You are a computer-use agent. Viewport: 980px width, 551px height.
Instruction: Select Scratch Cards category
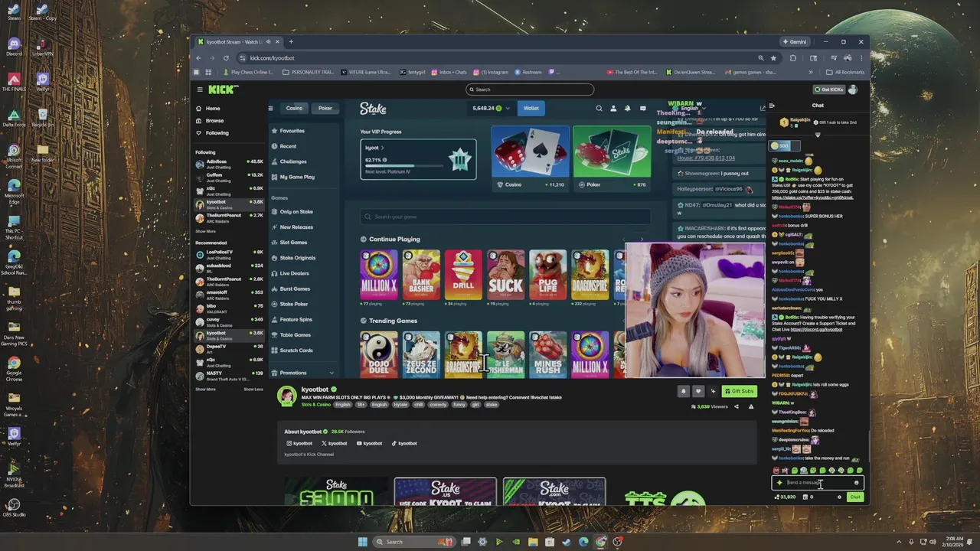296,350
